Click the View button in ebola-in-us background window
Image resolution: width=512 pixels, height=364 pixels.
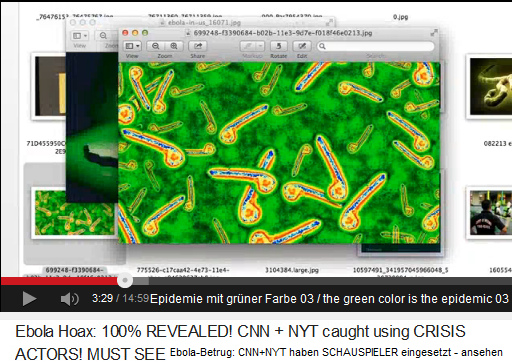pyautogui.click(x=80, y=36)
